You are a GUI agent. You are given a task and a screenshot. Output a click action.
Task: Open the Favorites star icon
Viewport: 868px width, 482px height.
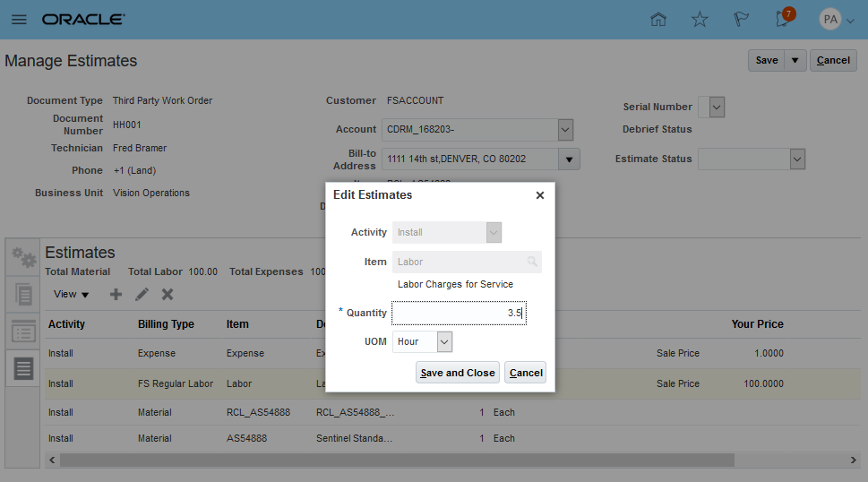pyautogui.click(x=700, y=20)
